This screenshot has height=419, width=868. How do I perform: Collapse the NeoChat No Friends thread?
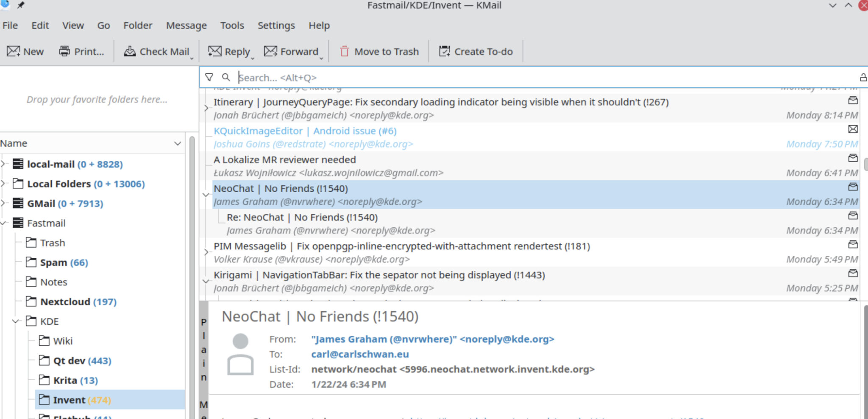click(206, 195)
